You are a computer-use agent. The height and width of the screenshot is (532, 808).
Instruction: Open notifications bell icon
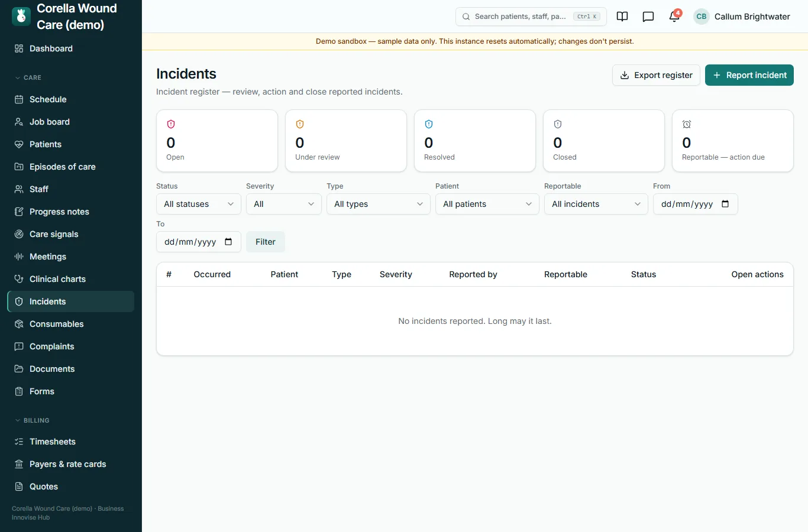tap(674, 17)
